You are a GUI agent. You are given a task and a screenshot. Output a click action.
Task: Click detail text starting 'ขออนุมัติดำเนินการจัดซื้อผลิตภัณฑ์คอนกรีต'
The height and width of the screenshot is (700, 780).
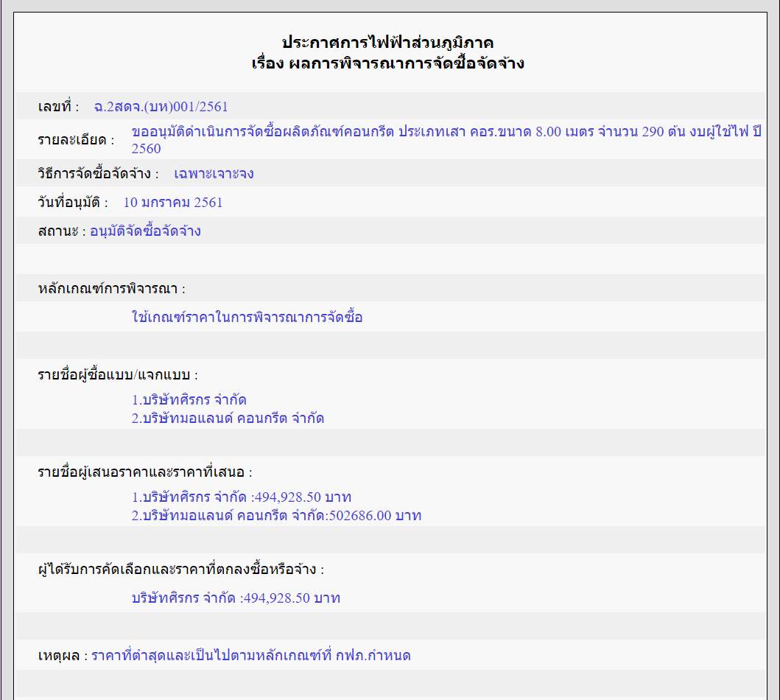click(446, 140)
